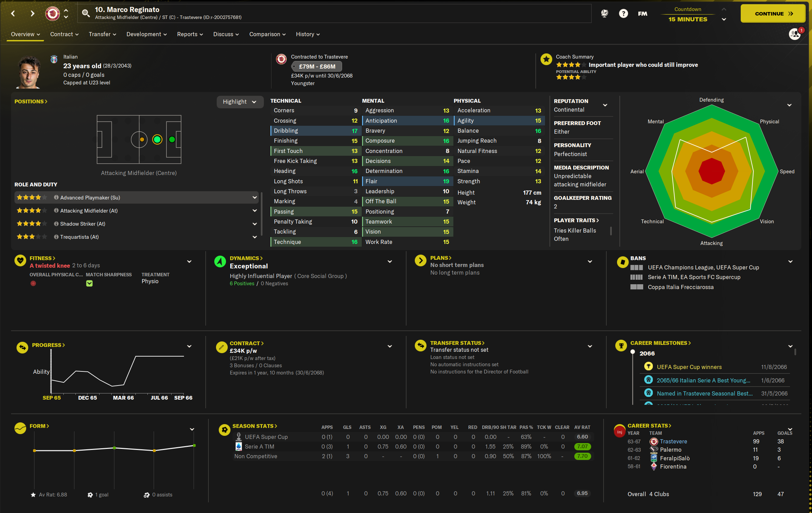The width and height of the screenshot is (812, 513).
Task: Open the Trastevere club badge menu
Action: [x=52, y=13]
